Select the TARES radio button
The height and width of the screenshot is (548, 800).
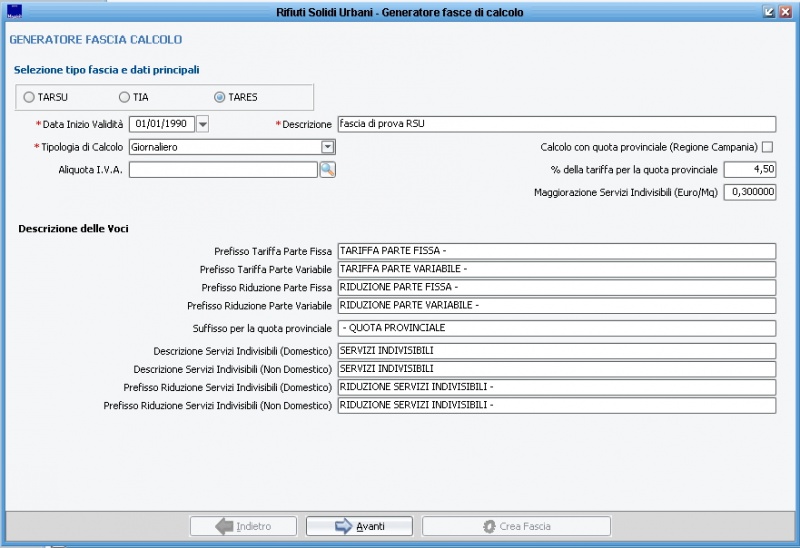click(x=219, y=97)
